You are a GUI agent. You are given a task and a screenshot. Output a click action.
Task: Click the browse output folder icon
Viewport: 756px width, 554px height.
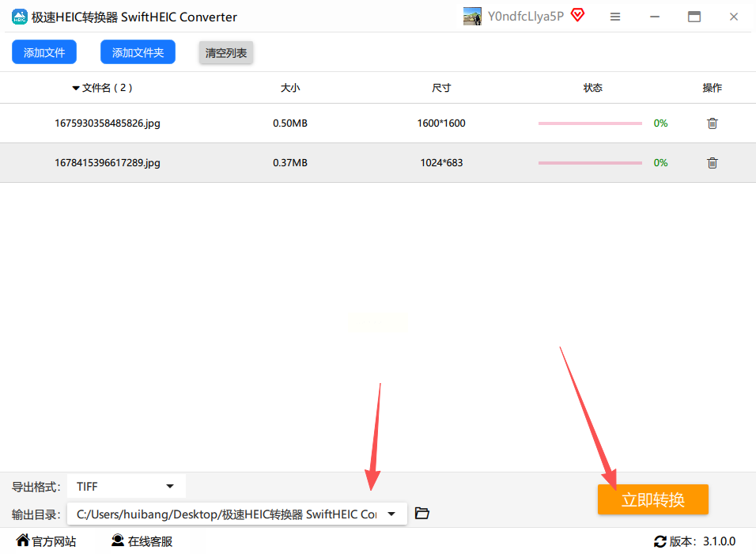pos(421,514)
